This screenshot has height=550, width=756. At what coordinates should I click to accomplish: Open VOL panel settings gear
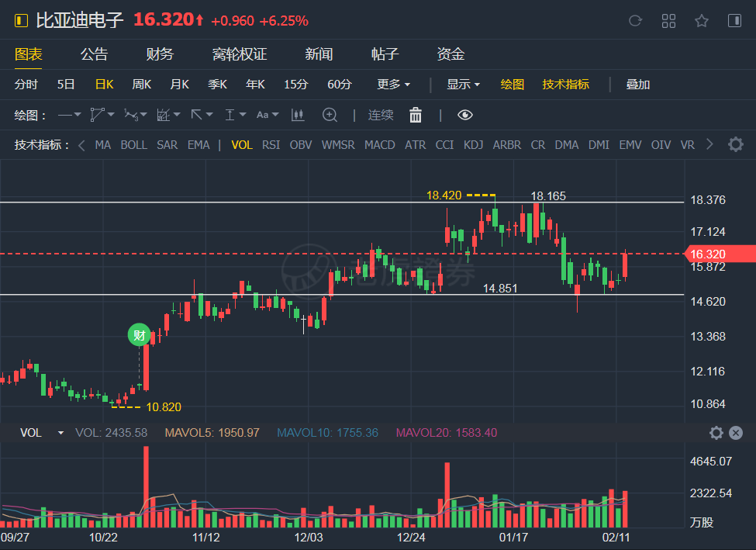click(x=716, y=433)
